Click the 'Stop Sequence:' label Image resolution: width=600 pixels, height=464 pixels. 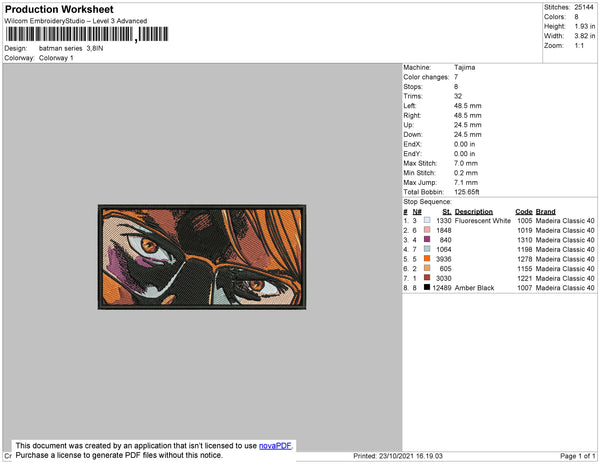[x=427, y=202]
